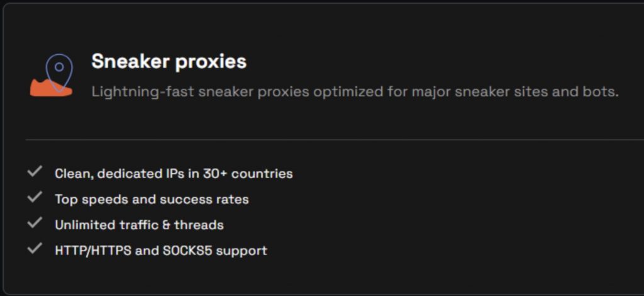644x296 pixels.
Task: Click checkmark beside "Clean, dedicated IPs"
Action: coord(35,171)
